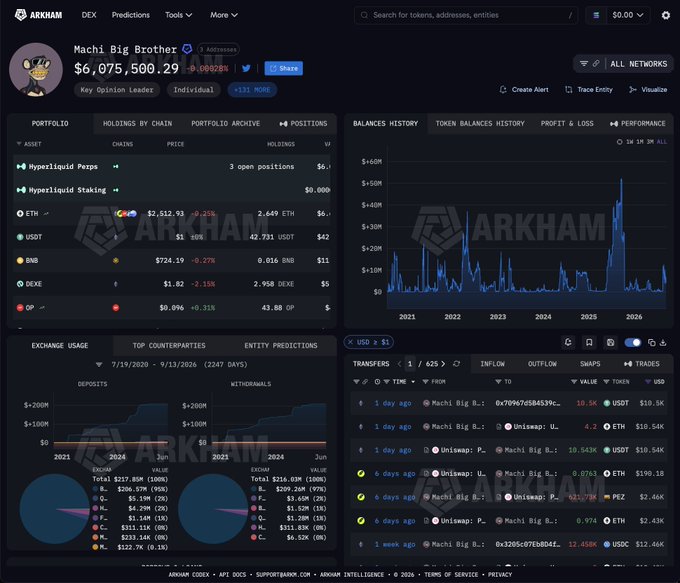The width and height of the screenshot is (680, 583).
Task: Click the OP price chart icon in portfolio
Action: click(x=42, y=308)
